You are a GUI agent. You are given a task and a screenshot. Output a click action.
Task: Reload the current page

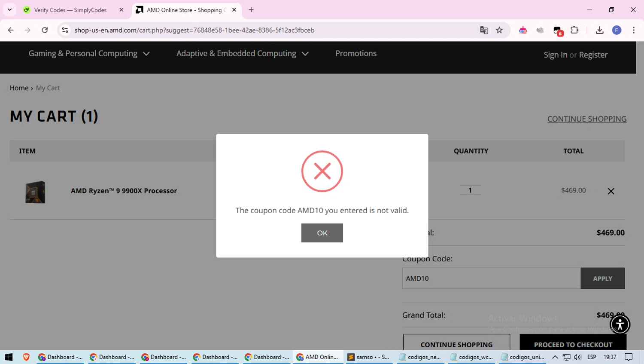[45, 30]
